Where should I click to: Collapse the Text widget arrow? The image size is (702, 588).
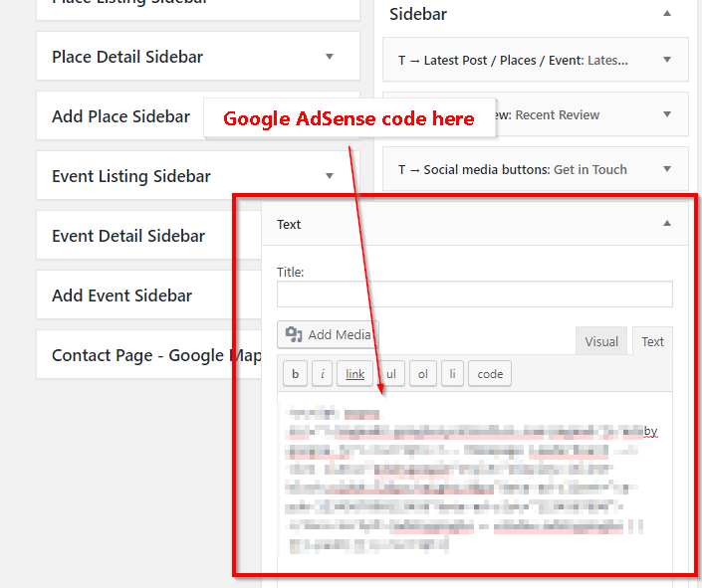click(x=667, y=223)
